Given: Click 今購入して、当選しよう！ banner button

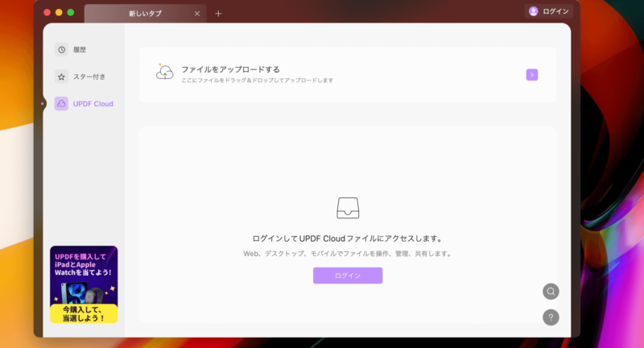Looking at the screenshot, I should coord(84,314).
